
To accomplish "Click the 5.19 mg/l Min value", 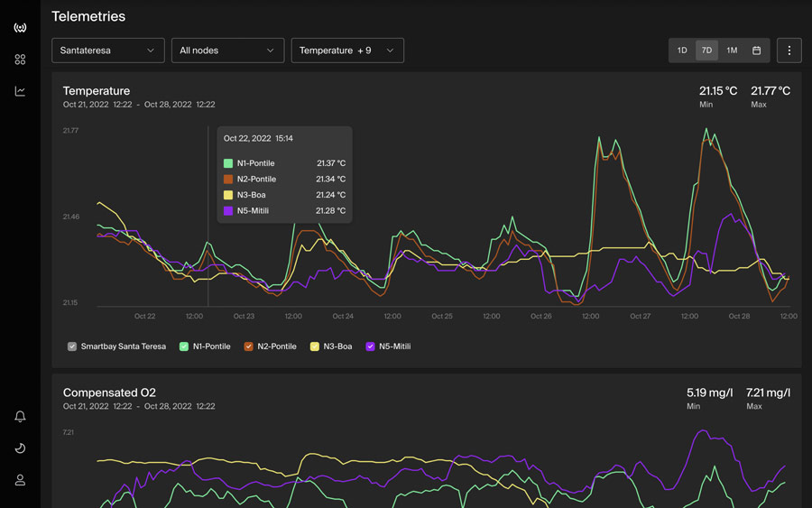I will 709,393.
